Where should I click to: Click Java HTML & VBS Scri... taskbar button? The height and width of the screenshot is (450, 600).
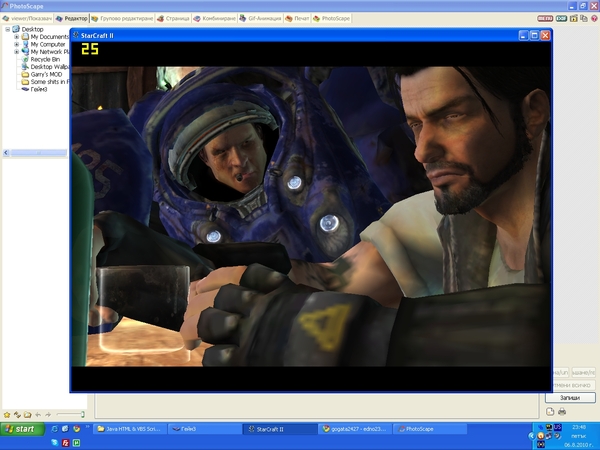point(130,429)
